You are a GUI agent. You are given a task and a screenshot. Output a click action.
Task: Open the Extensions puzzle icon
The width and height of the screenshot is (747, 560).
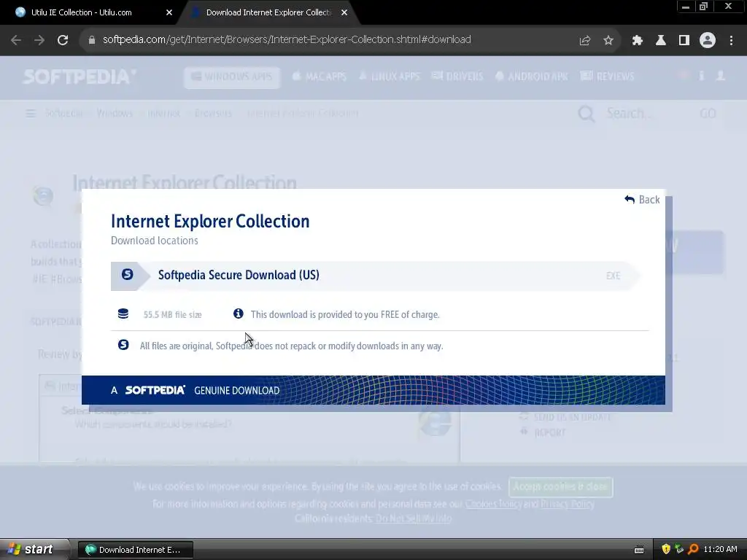[638, 41]
